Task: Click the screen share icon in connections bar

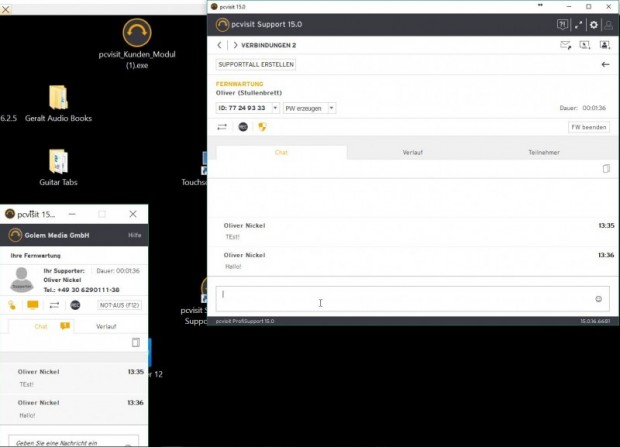Action: click(x=585, y=45)
